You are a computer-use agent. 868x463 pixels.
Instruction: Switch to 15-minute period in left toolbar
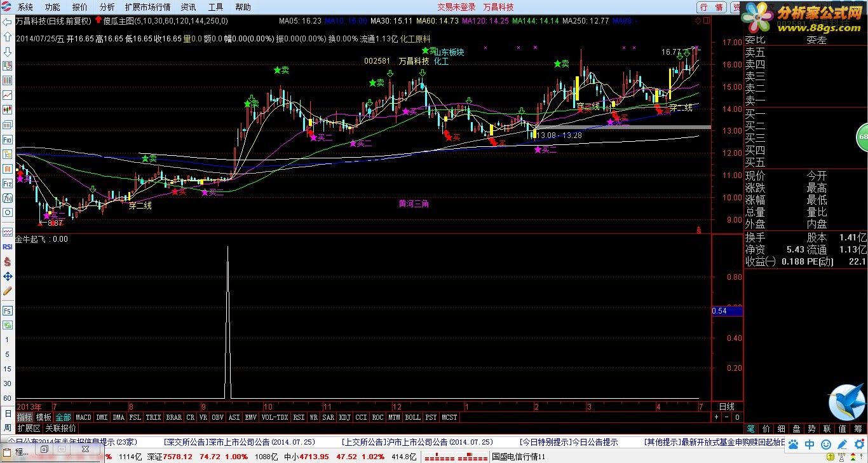tap(7, 369)
